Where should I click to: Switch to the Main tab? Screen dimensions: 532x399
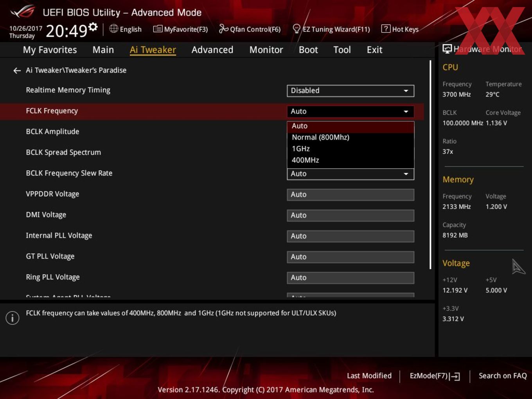(x=103, y=50)
